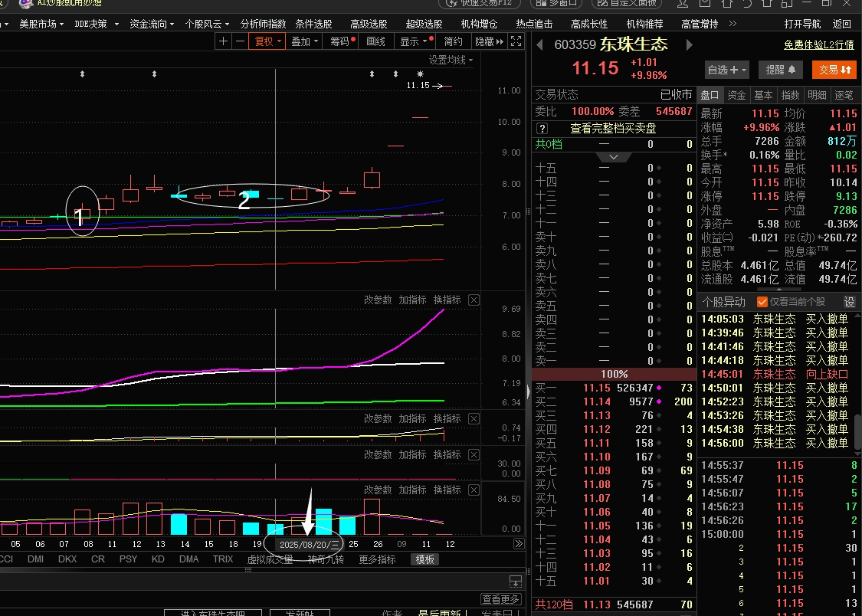Open the 资金流向 menu dropdown

point(152,25)
